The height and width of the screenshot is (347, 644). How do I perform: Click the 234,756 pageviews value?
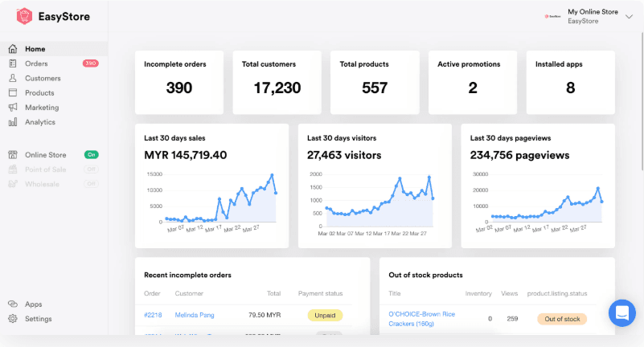519,155
